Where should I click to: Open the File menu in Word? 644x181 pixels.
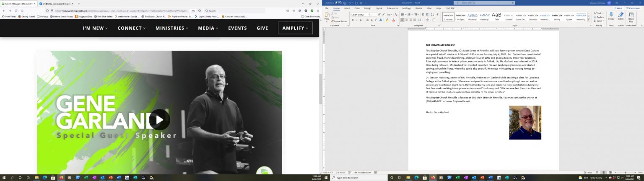point(326,8)
